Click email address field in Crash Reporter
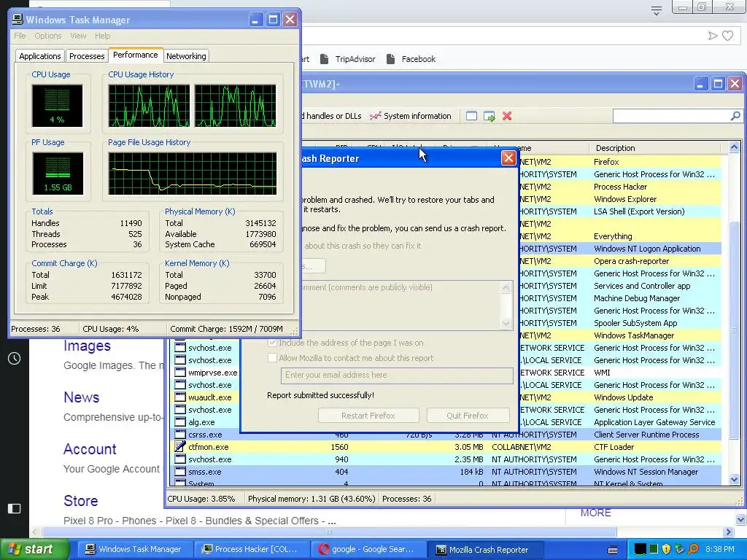 tap(397, 376)
